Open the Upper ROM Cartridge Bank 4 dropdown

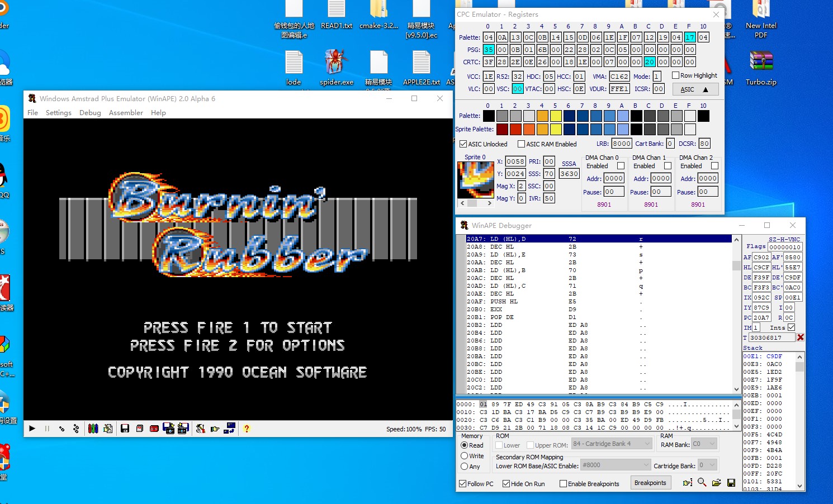click(x=612, y=444)
